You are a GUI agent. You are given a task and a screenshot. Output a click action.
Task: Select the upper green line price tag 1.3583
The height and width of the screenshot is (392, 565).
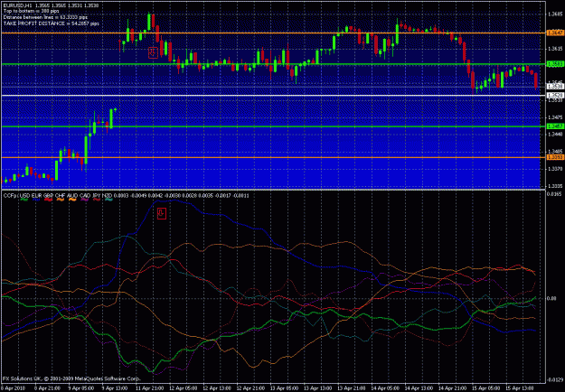(555, 64)
